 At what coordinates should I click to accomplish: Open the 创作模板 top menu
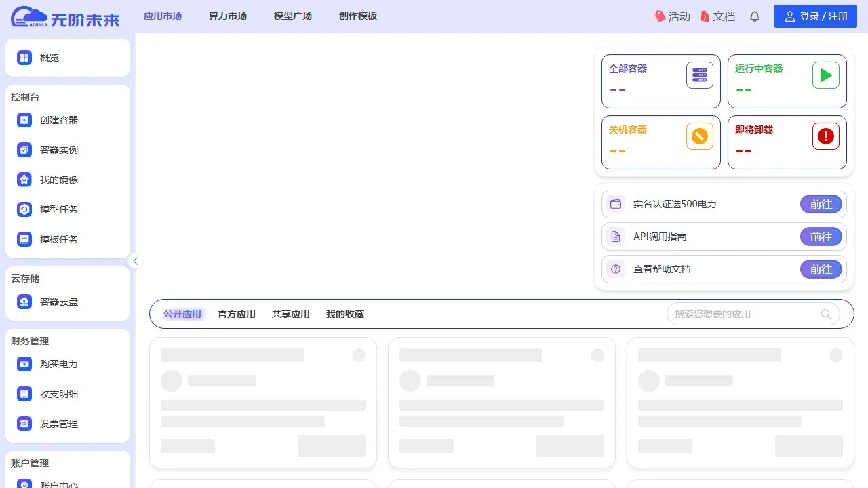358,16
